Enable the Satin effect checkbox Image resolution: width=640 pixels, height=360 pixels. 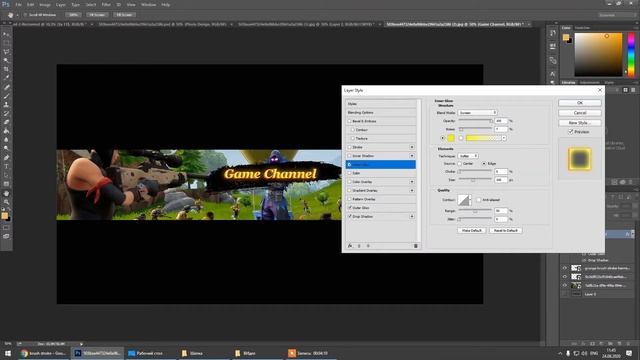349,173
